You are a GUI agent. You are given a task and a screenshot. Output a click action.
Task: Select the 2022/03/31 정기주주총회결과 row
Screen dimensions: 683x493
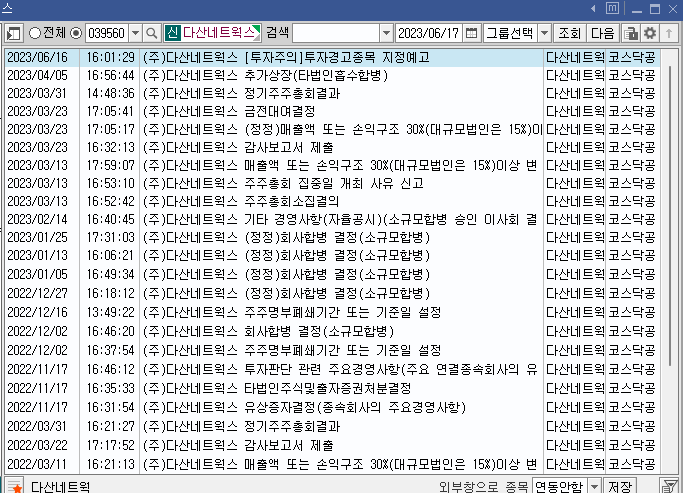coord(332,426)
